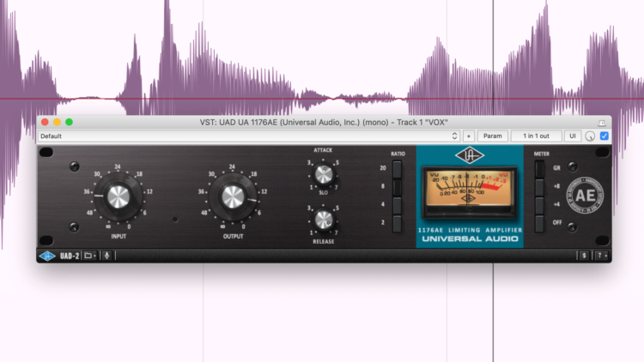Click the UA diamond logo above the VU meter
The height and width of the screenshot is (362, 644).
pos(470,155)
